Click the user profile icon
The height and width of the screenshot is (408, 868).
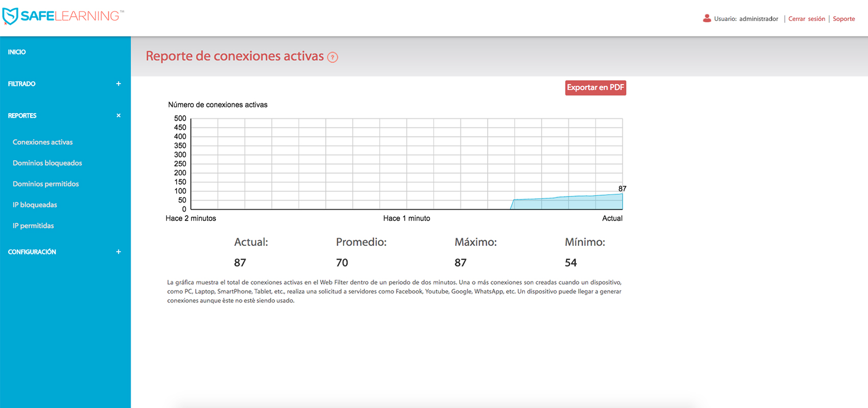coord(707,18)
